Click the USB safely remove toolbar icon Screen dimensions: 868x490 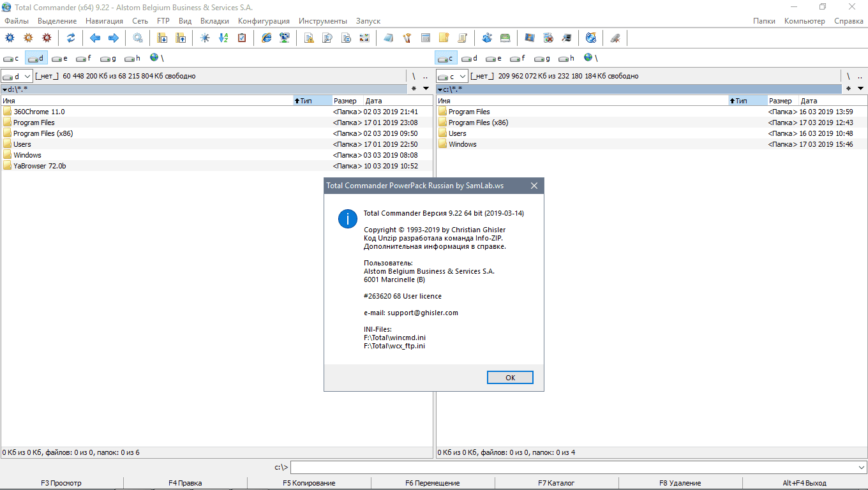click(615, 38)
